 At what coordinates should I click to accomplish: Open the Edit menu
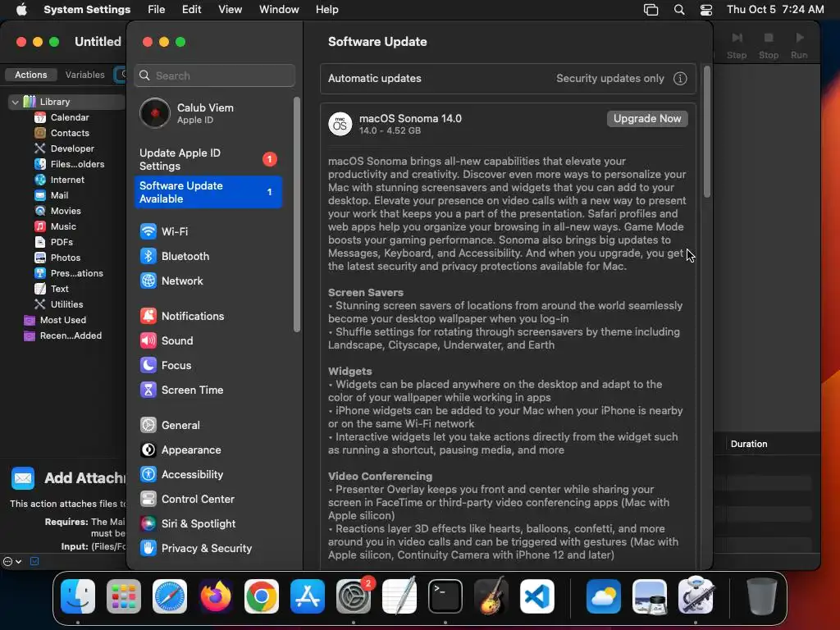(x=191, y=10)
